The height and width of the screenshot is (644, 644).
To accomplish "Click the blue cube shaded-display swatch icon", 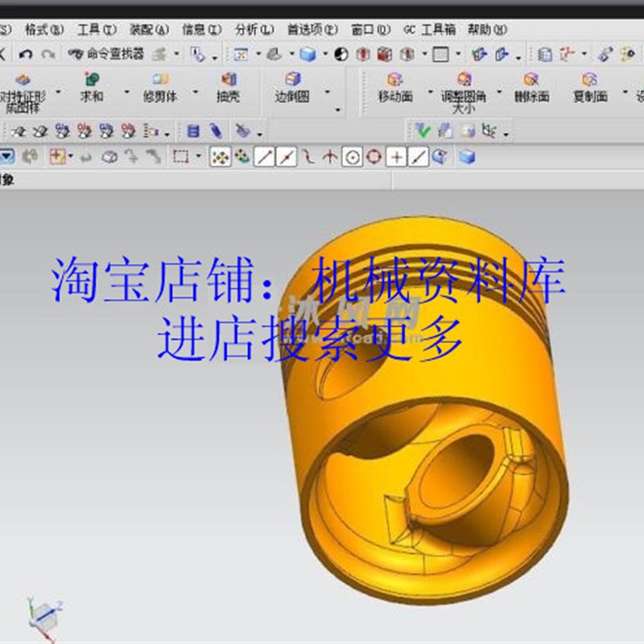I will pyautogui.click(x=308, y=52).
